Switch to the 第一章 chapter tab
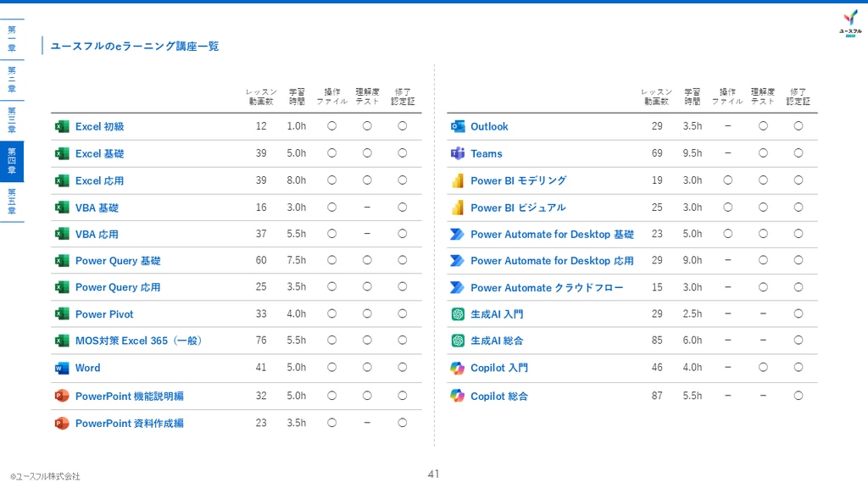Image resolution: width=868 pixels, height=488 pixels. coord(12,39)
